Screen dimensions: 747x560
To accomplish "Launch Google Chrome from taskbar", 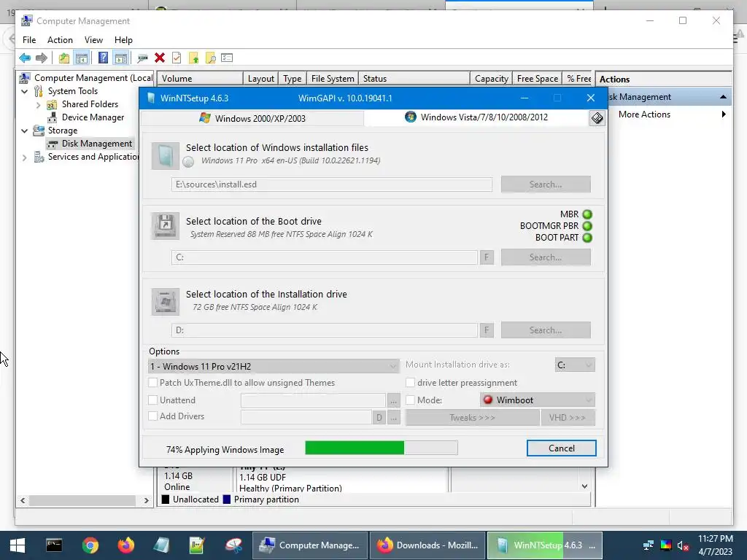I will point(90,545).
